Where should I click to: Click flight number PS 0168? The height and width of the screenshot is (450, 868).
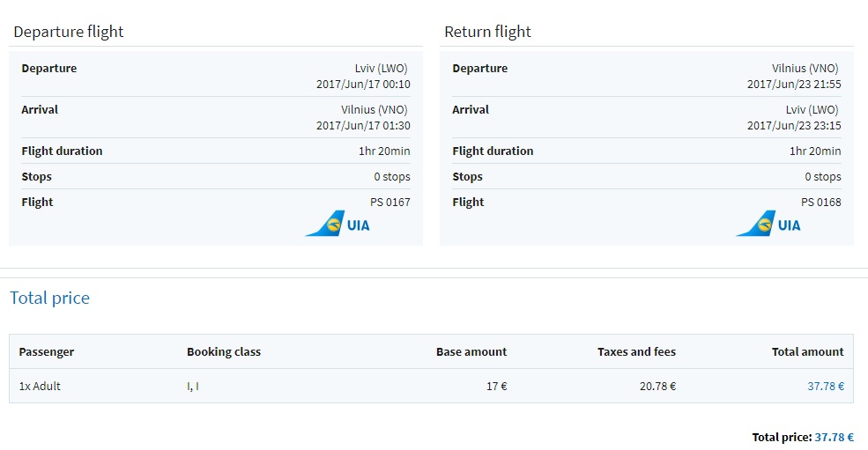821,202
